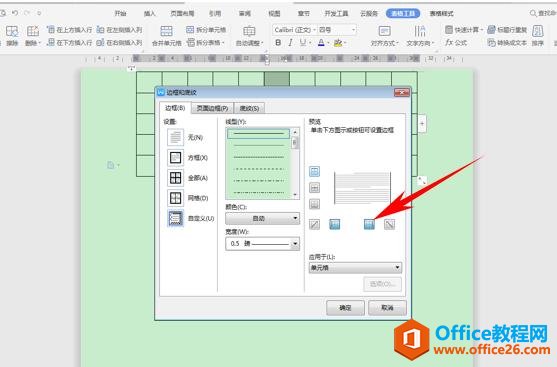The height and width of the screenshot is (367, 557).
Task: Choose the second thin solid line style
Action: [x=259, y=145]
